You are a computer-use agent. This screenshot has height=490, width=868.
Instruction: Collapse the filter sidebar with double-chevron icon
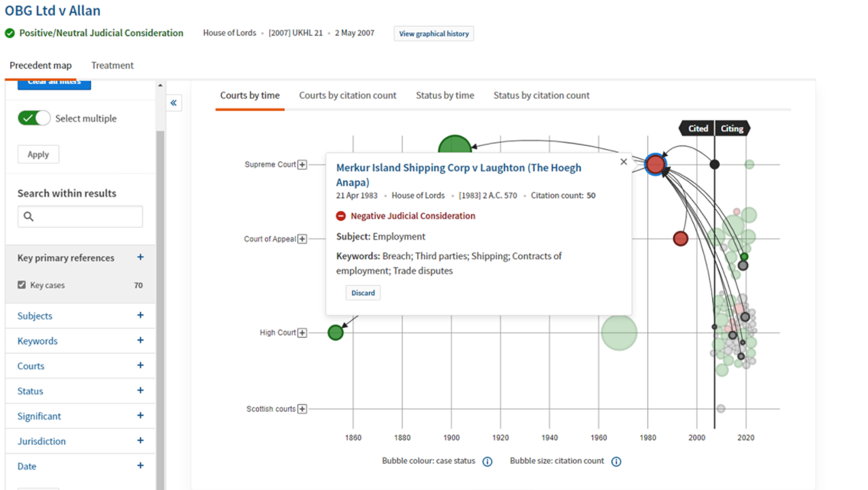174,102
